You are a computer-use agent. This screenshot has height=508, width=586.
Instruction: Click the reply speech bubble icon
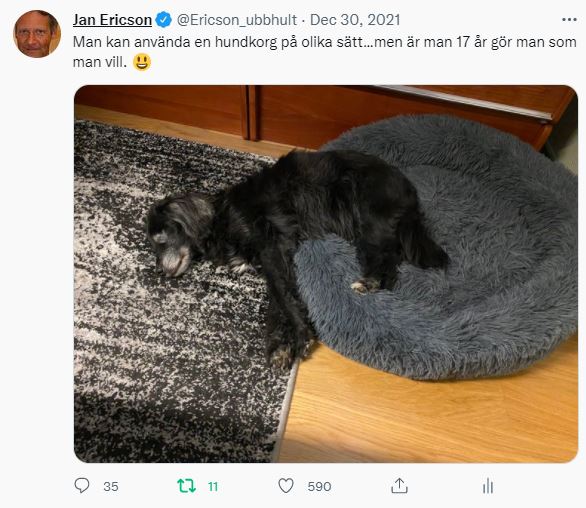pos(82,486)
